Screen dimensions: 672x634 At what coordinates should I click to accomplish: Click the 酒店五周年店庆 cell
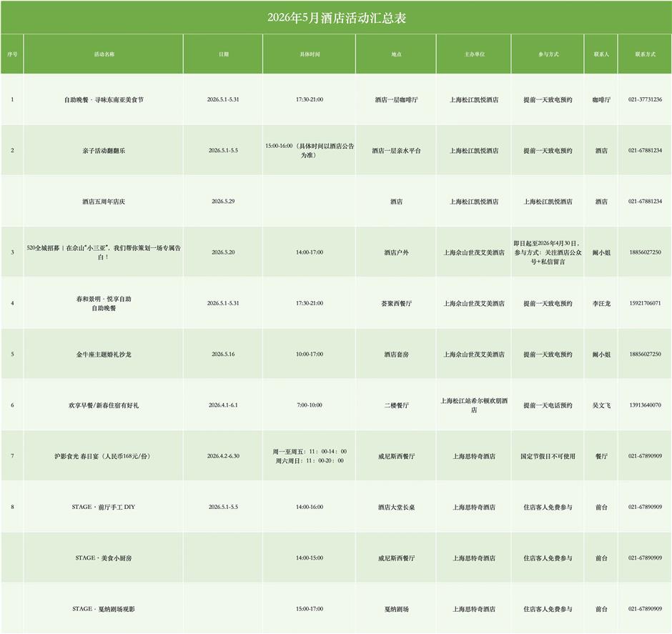104,202
